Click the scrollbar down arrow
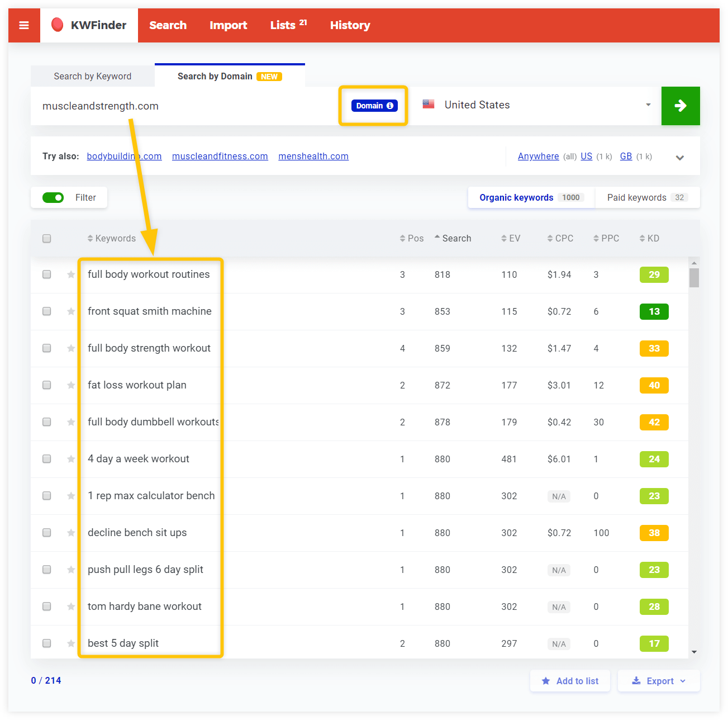Image resolution: width=728 pixels, height=720 pixels. [x=694, y=652]
